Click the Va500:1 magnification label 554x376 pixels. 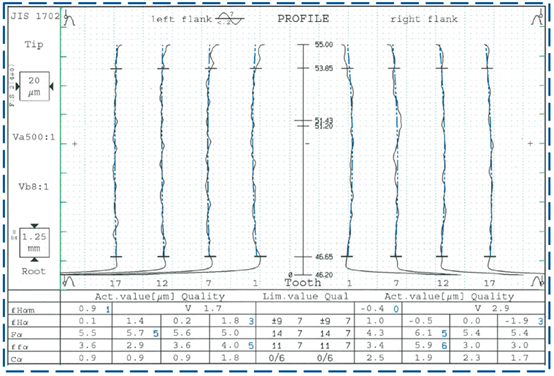click(34, 137)
